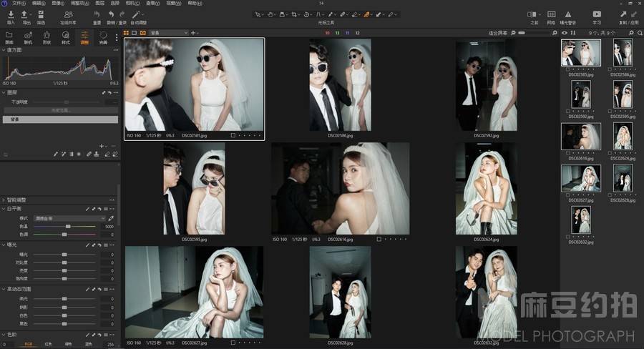Open the white balance mode dropdown
Screen dimensions: 644x349
(69, 218)
